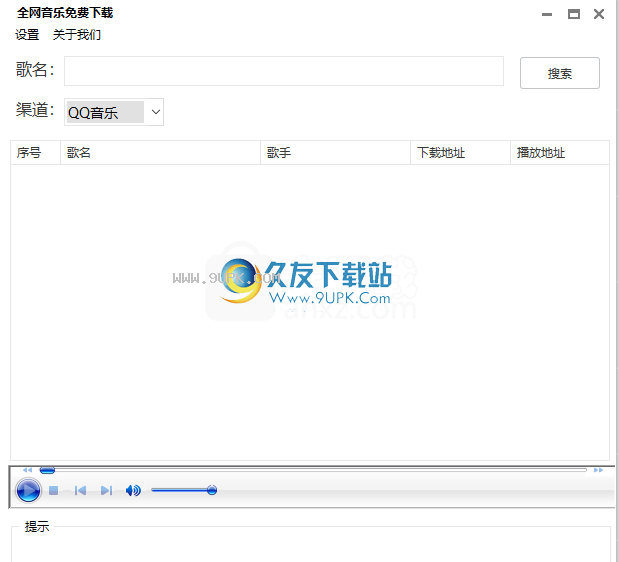Click the 下载地址 column header

click(460, 152)
